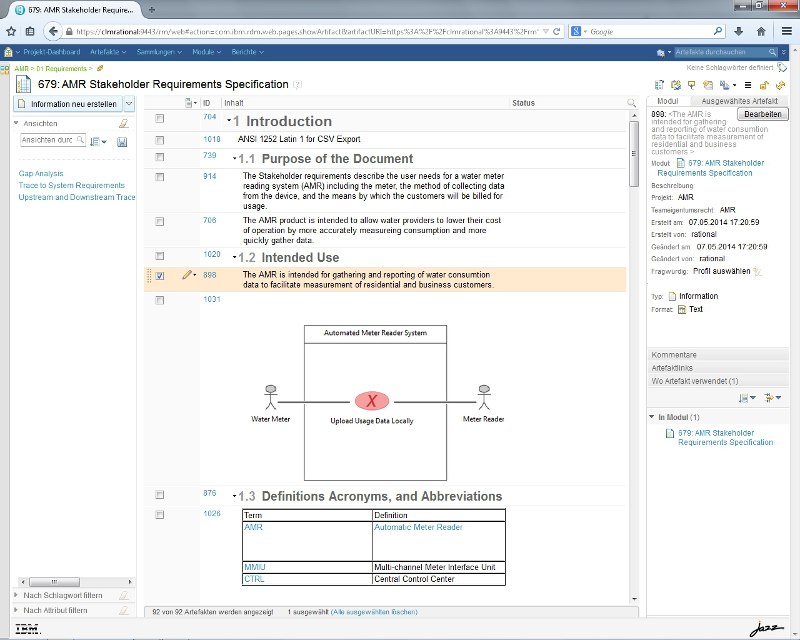Open the Gap Analysis view link
The image size is (800, 640).
41,174
